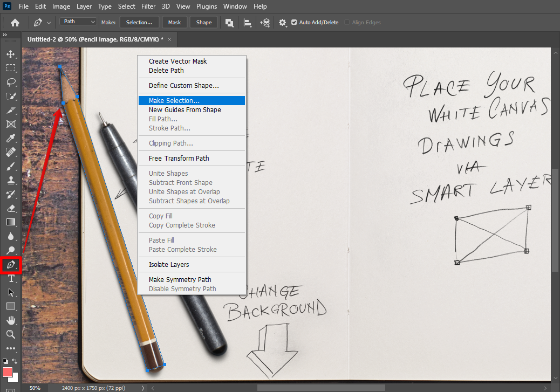Expand the Pen tool preset picker arrow

(x=49, y=23)
